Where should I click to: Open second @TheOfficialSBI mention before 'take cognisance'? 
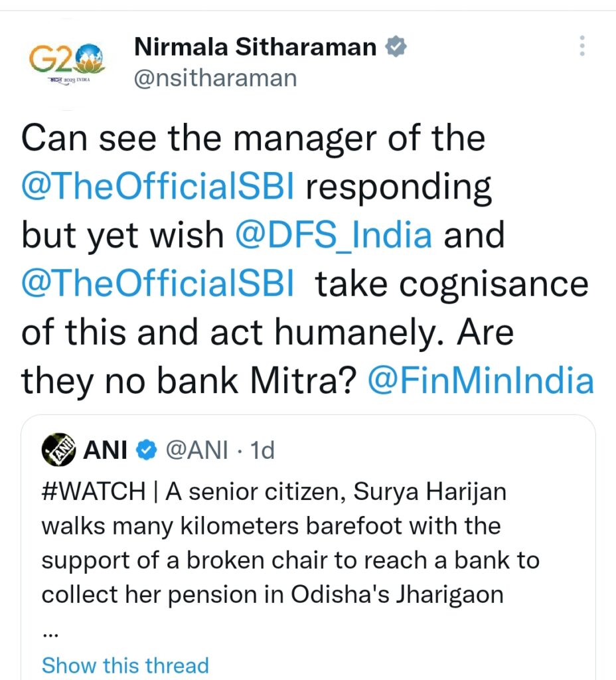coord(158,284)
